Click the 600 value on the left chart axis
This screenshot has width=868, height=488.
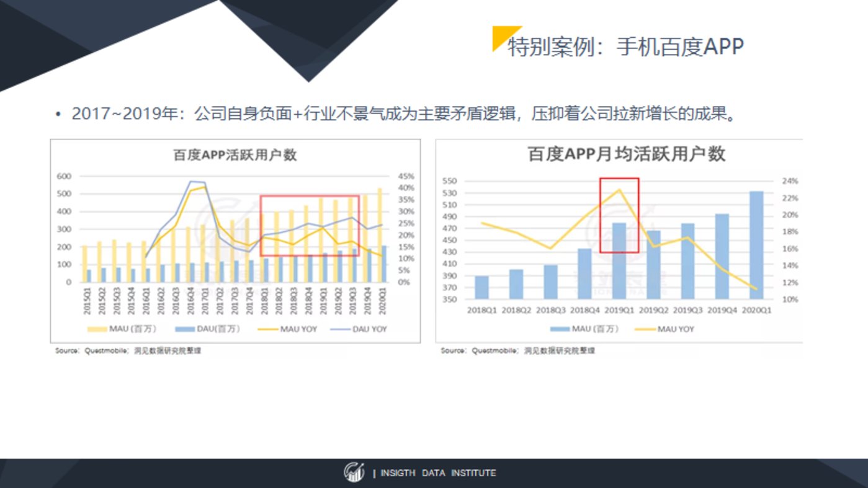65,176
